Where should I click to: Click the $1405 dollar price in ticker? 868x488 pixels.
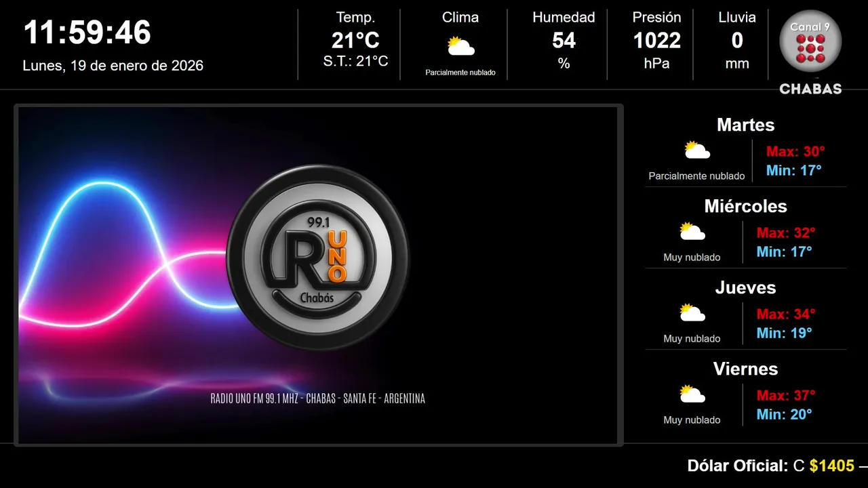(832, 466)
